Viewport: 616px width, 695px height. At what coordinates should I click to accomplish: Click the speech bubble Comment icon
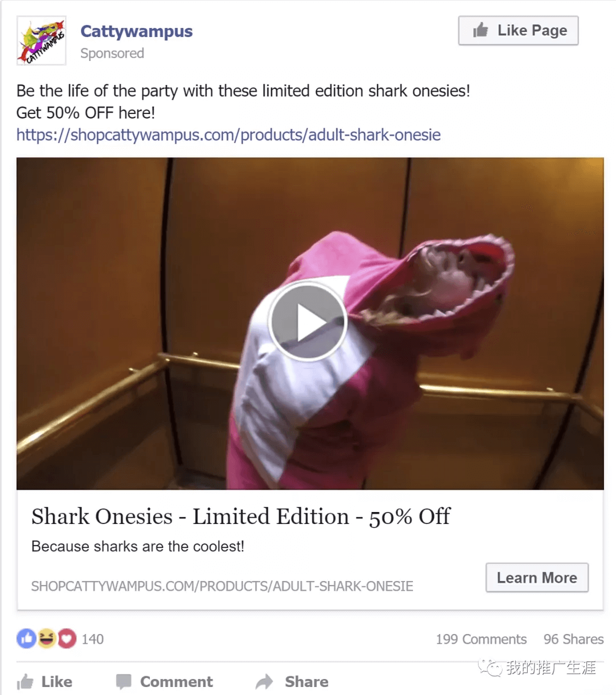pos(124,681)
